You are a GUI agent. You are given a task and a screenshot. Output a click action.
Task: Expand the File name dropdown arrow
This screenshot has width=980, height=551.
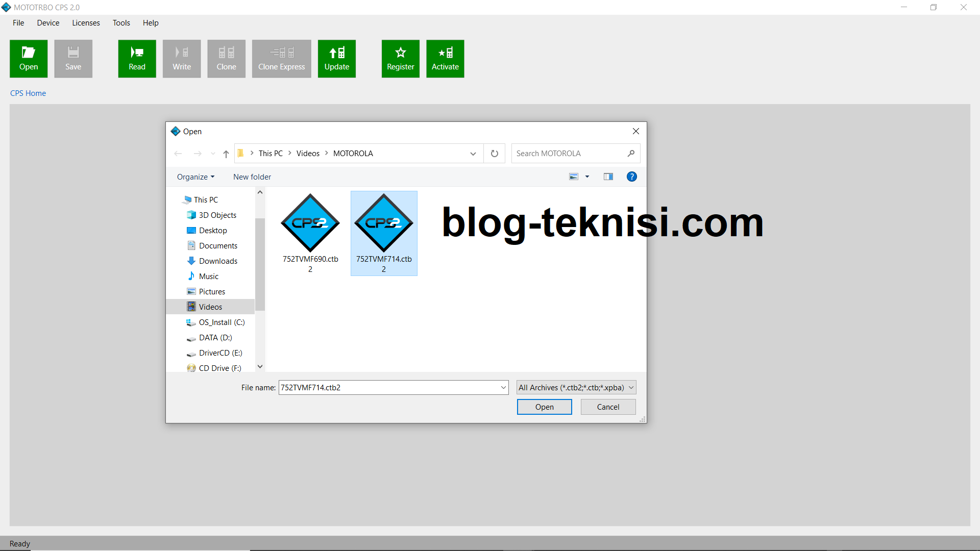click(504, 387)
